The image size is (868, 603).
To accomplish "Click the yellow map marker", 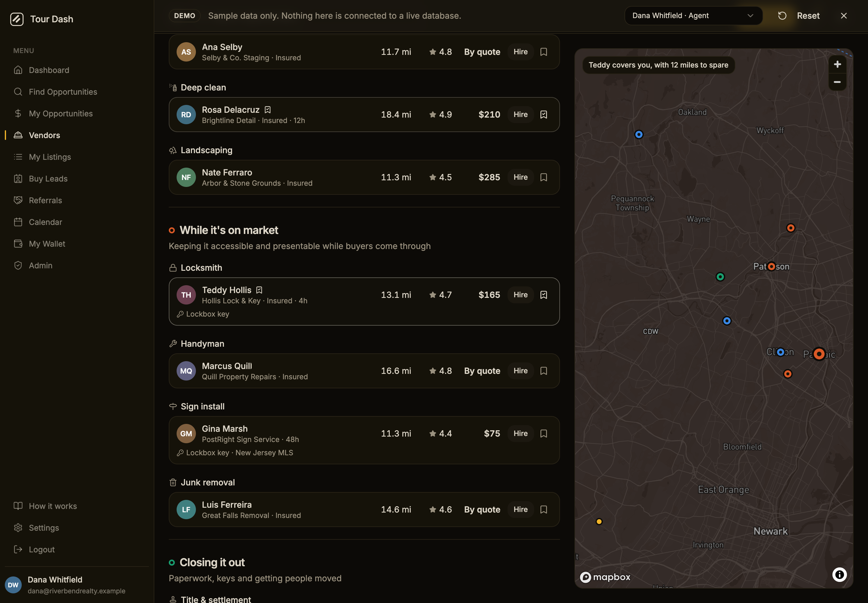I will tap(599, 522).
